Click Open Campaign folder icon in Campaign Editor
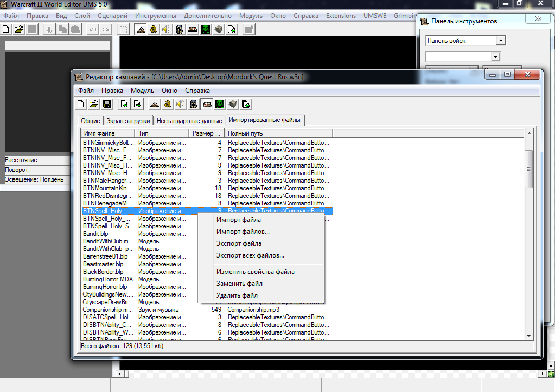The image size is (555, 392). 93,104
